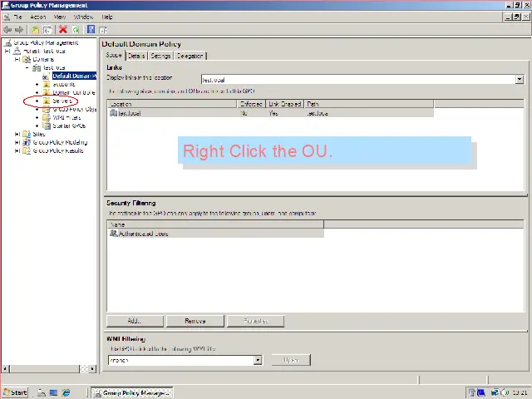
Task: Click the Group Policy Management taskbar button
Action: (132, 393)
